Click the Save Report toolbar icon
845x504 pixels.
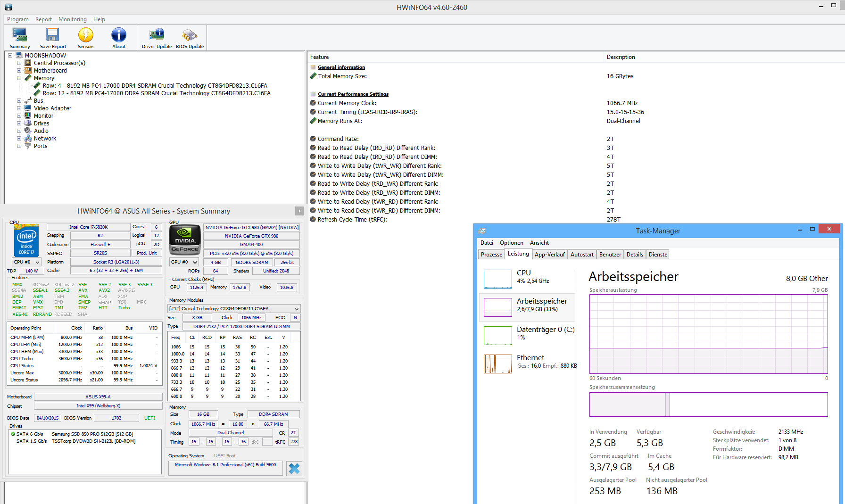click(x=52, y=35)
